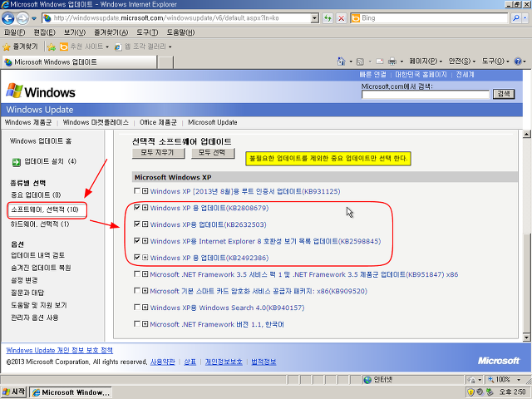Click the Refresh page icon
The height and width of the screenshot is (399, 532).
(x=328, y=18)
